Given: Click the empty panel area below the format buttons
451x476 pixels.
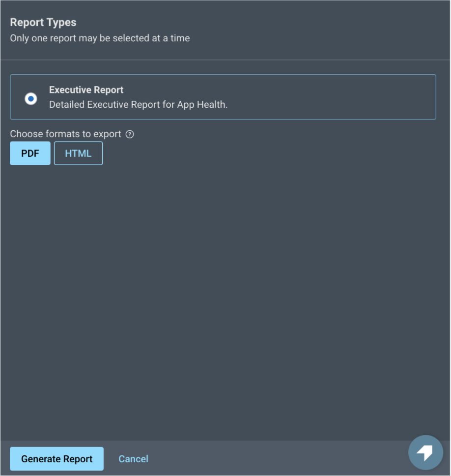Looking at the screenshot, I should [x=225, y=295].
